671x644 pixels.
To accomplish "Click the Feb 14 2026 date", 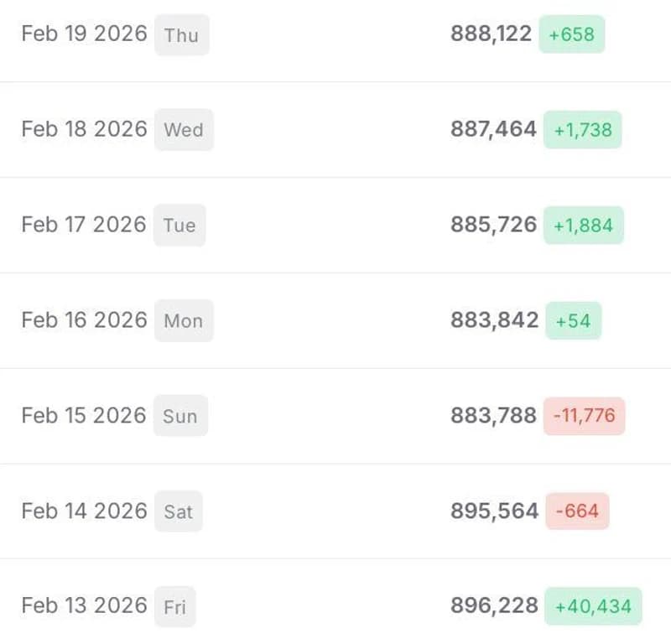I will pyautogui.click(x=85, y=511).
